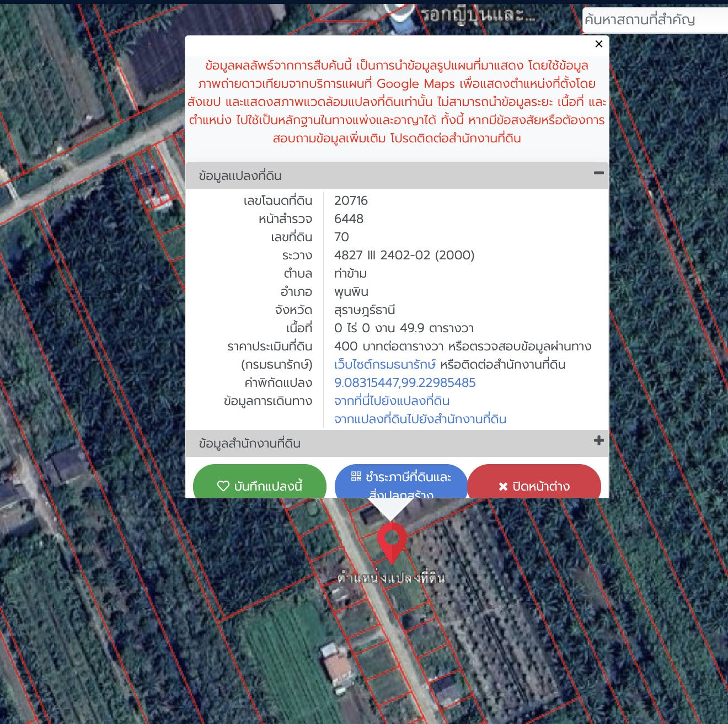Click the place label at top of map

coord(478,15)
